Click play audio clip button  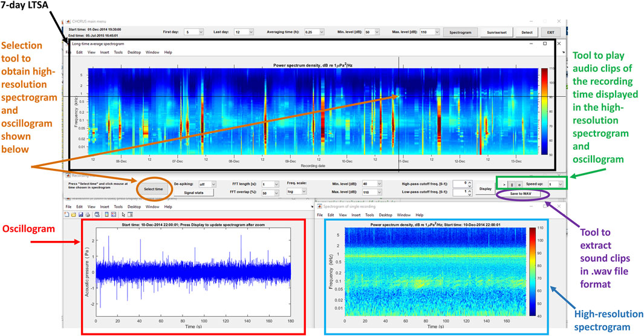(x=504, y=185)
